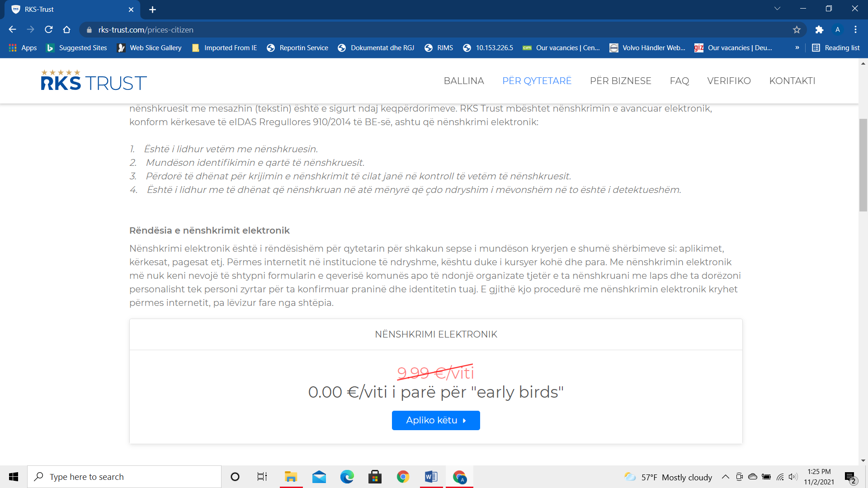This screenshot has width=868, height=488.
Task: Open the PËR BIZNESE menu item
Action: tap(621, 81)
